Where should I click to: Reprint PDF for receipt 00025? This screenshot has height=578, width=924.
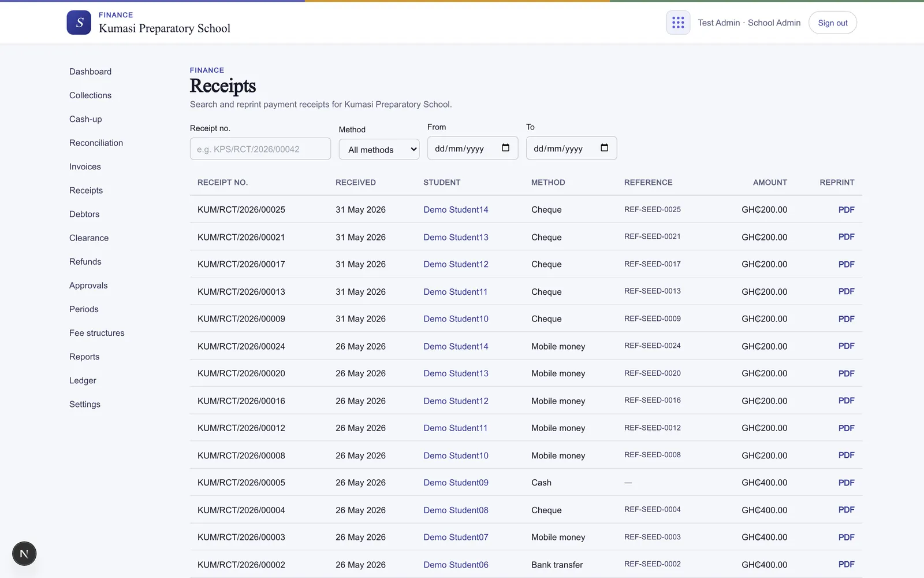(x=846, y=210)
